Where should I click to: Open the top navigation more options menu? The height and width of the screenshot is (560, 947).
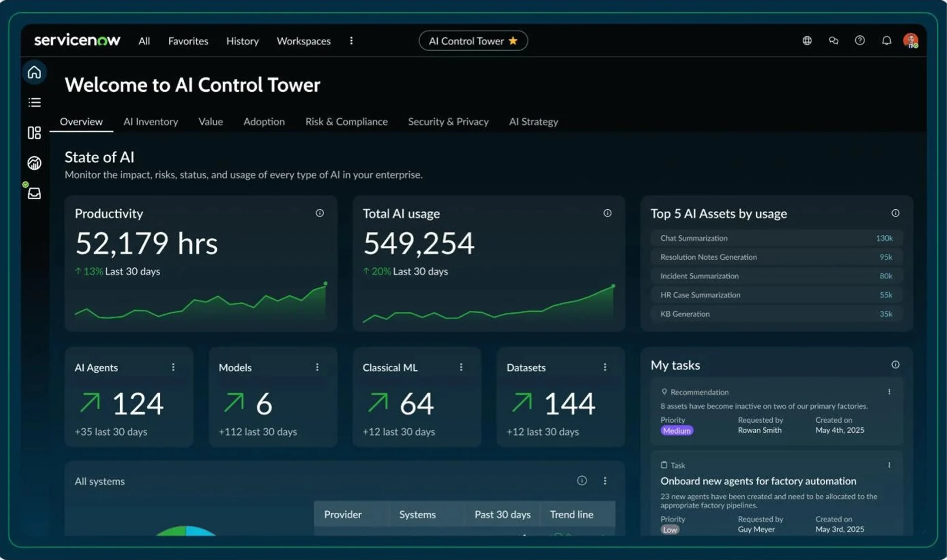(351, 40)
